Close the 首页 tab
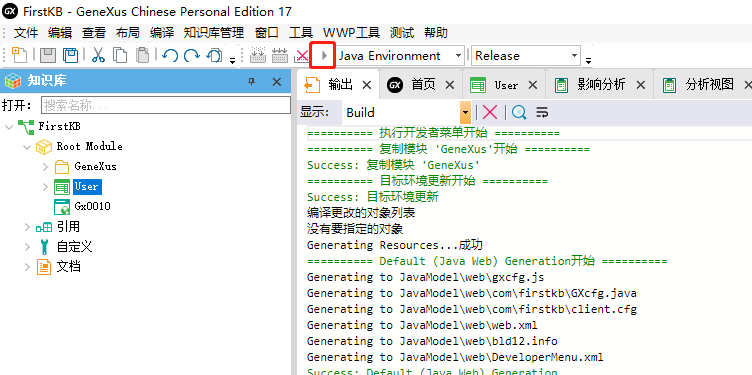This screenshot has height=375, width=752. 450,85
